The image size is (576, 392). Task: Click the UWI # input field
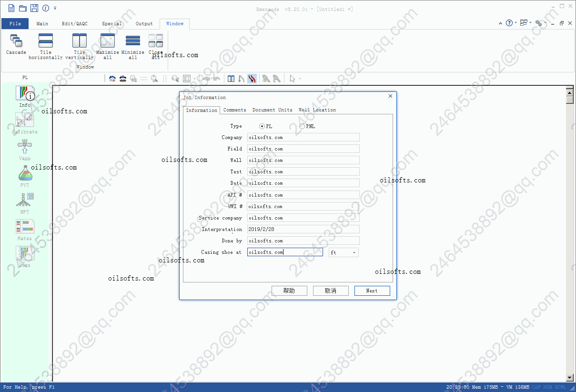click(x=303, y=206)
